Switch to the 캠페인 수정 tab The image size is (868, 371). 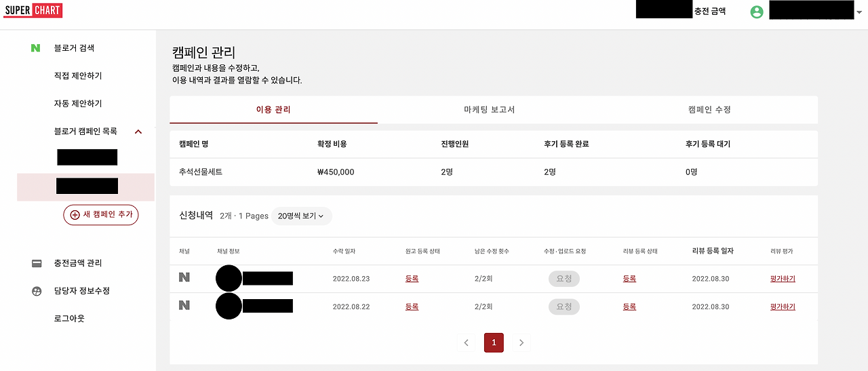tap(709, 110)
